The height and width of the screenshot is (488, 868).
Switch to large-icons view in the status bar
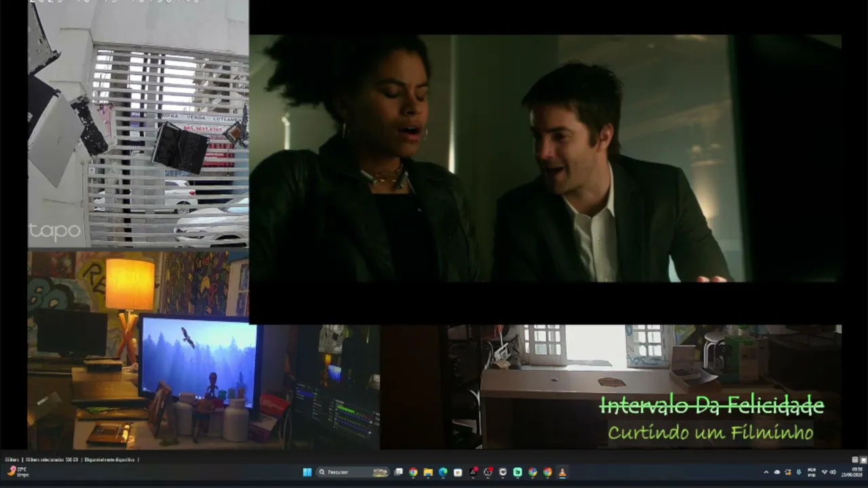click(863, 460)
